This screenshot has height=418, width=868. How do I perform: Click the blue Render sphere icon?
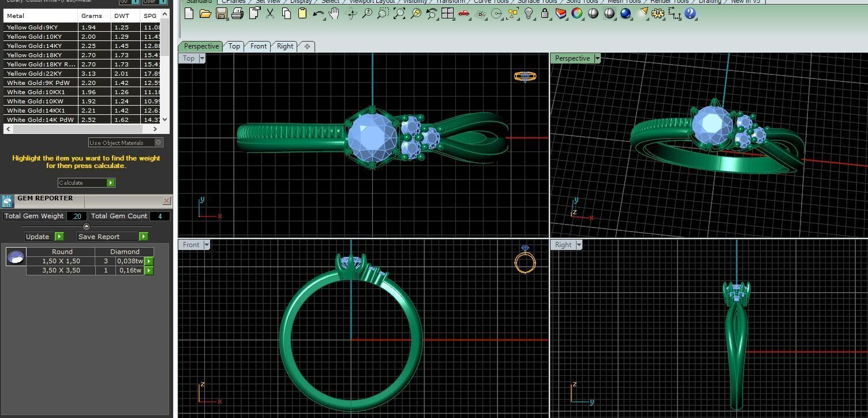tap(626, 13)
